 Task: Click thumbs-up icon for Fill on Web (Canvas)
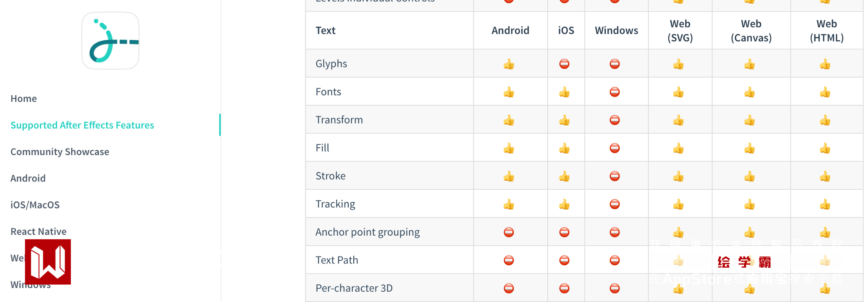click(750, 149)
